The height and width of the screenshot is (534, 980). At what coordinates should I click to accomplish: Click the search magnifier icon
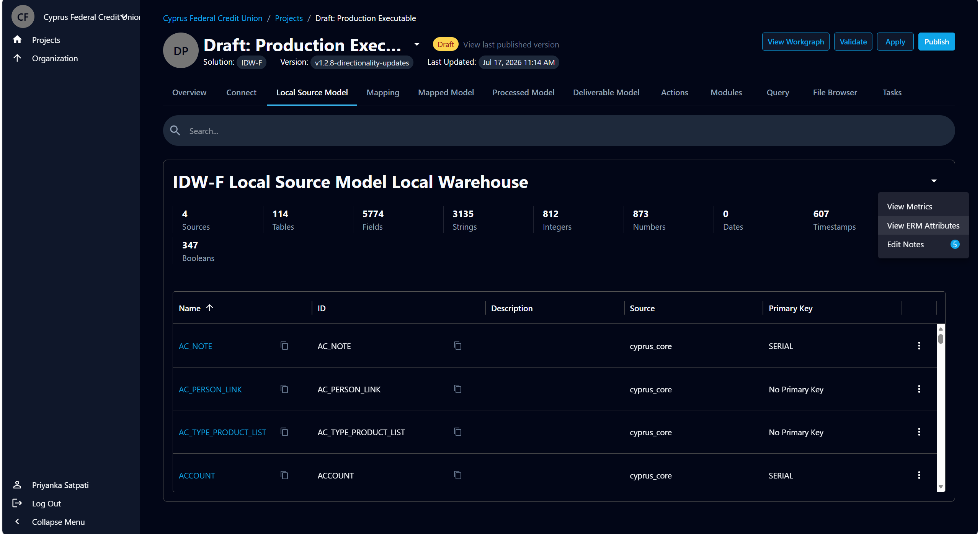(x=175, y=131)
